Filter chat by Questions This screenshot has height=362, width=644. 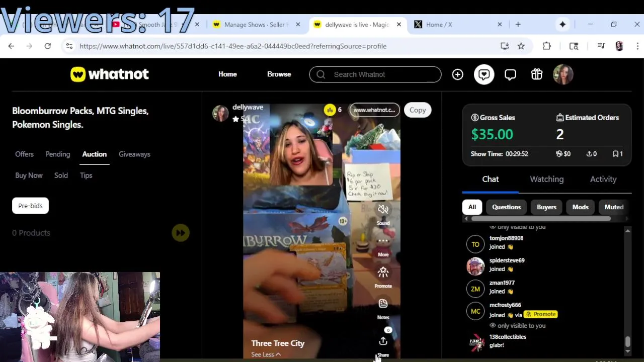pos(506,207)
